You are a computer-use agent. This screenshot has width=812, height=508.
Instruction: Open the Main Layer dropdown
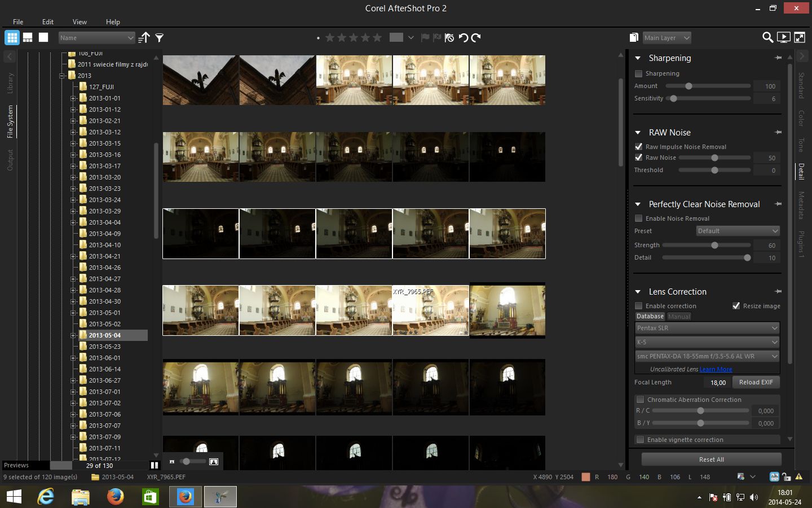667,38
